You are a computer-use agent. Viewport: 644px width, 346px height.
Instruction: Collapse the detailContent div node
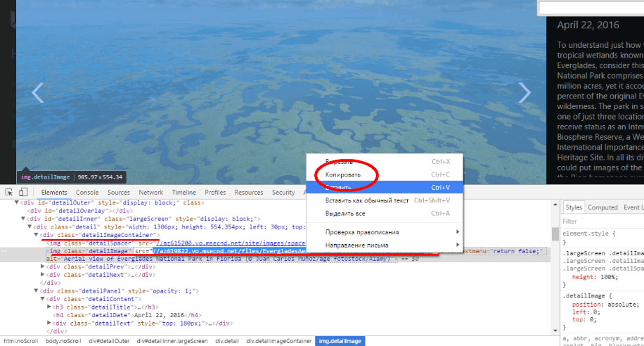coord(43,299)
